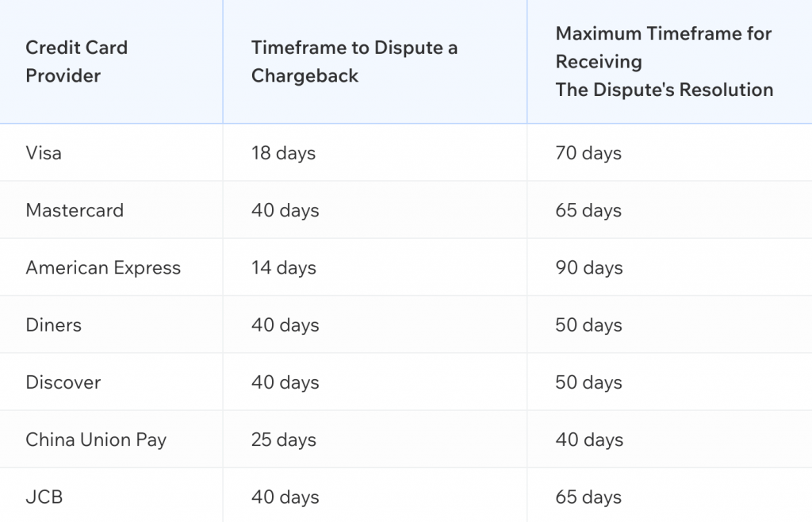The width and height of the screenshot is (812, 522).
Task: Click American Express 14 days cell
Action: (283, 268)
